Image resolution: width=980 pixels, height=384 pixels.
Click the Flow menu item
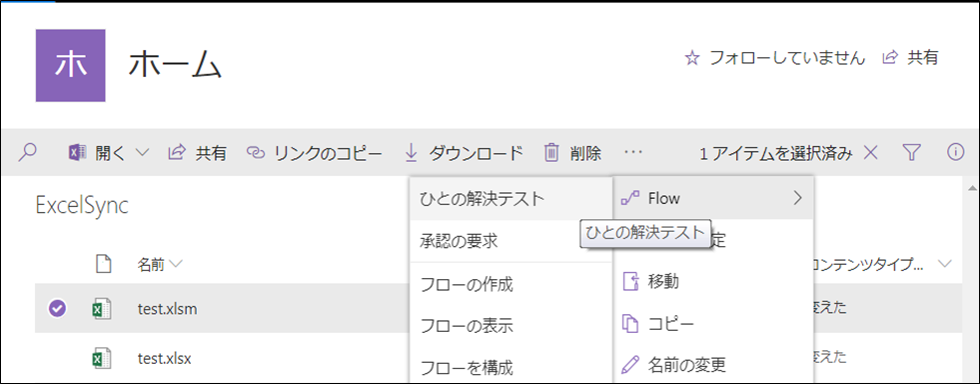coord(713,199)
